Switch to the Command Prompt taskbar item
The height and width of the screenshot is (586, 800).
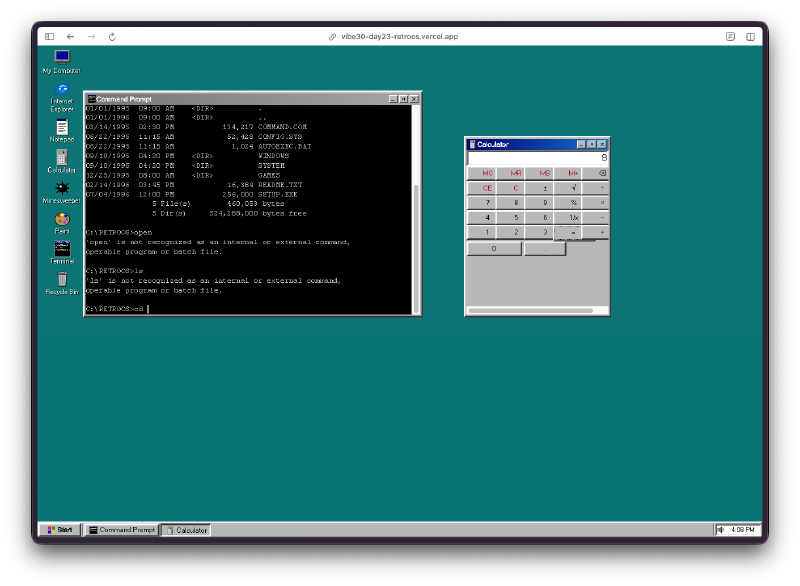tap(120, 530)
